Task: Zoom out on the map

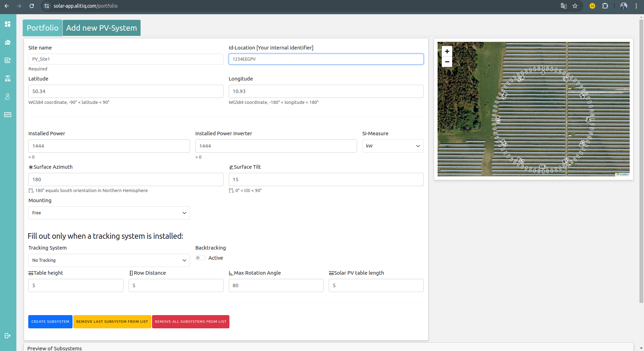Action: [447, 62]
